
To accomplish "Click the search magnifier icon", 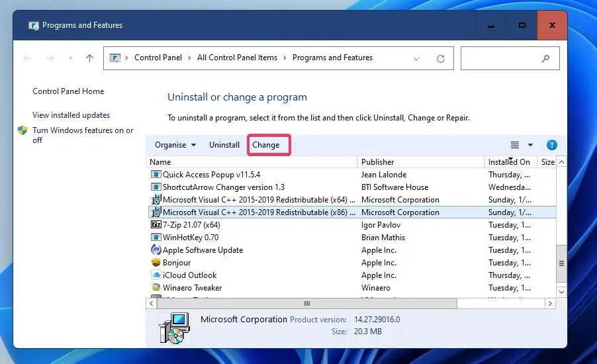I will 546,58.
